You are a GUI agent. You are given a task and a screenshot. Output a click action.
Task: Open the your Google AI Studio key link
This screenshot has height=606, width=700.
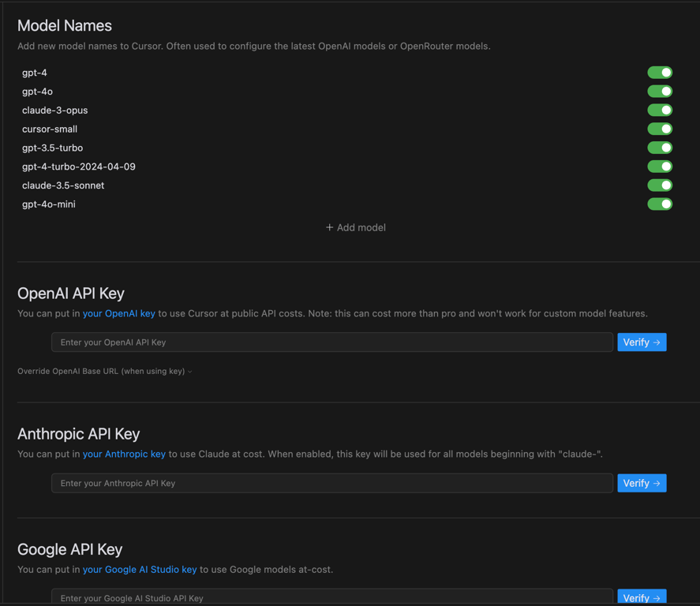140,569
